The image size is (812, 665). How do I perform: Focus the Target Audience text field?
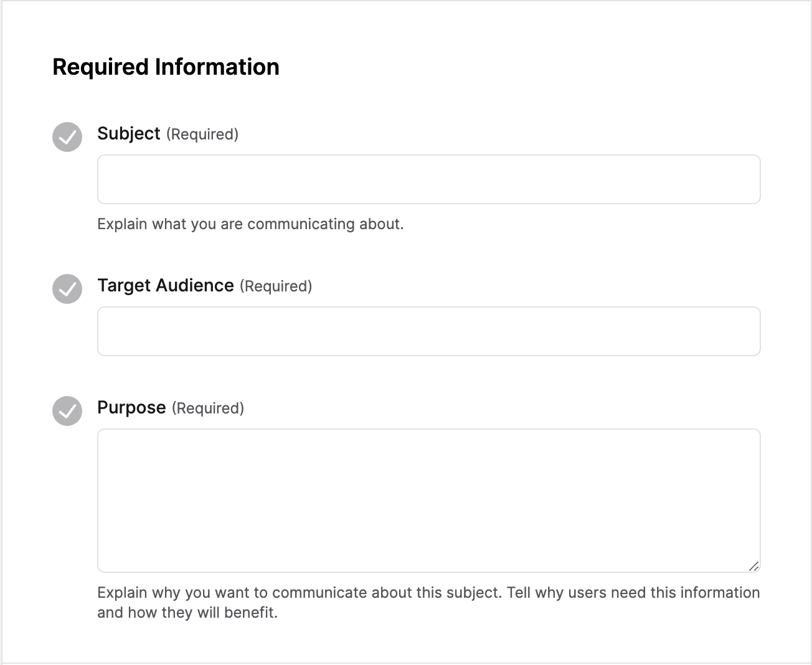[x=428, y=331]
